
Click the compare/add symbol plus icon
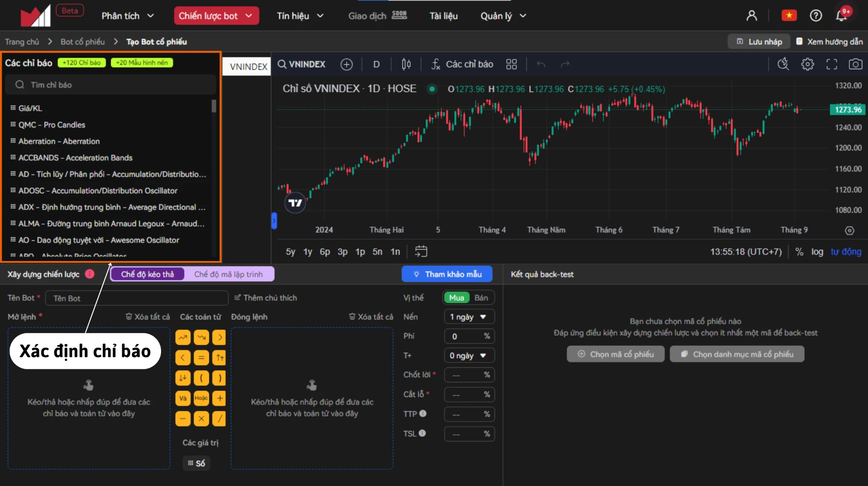coord(346,64)
